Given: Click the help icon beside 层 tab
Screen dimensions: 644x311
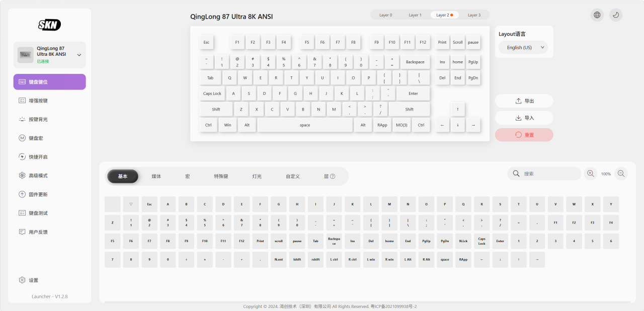Looking at the screenshot, I should (x=333, y=176).
